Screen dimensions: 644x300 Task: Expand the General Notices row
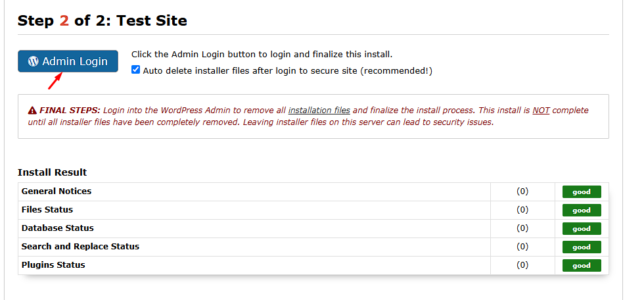coord(57,191)
